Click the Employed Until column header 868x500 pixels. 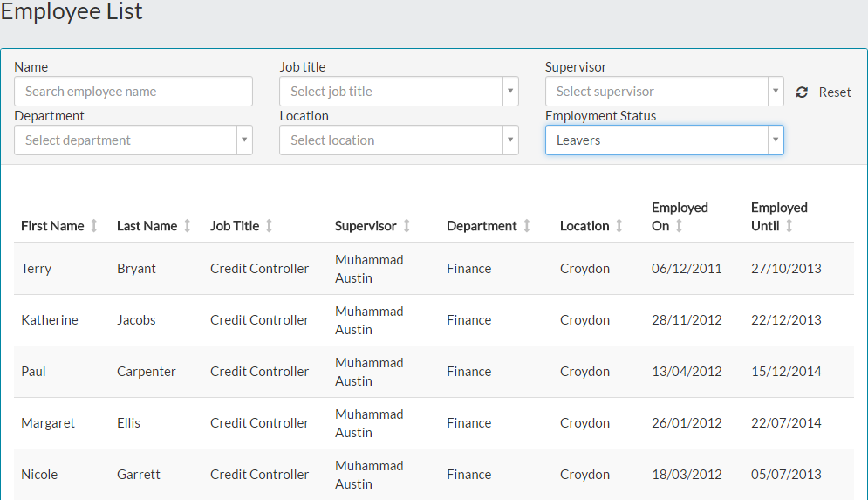coord(779,216)
